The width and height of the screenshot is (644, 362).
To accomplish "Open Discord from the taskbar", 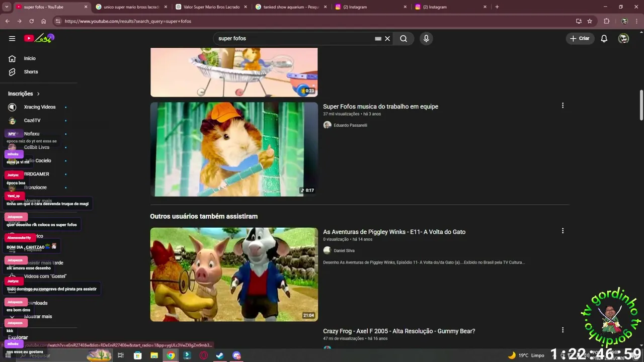I will (x=236, y=355).
